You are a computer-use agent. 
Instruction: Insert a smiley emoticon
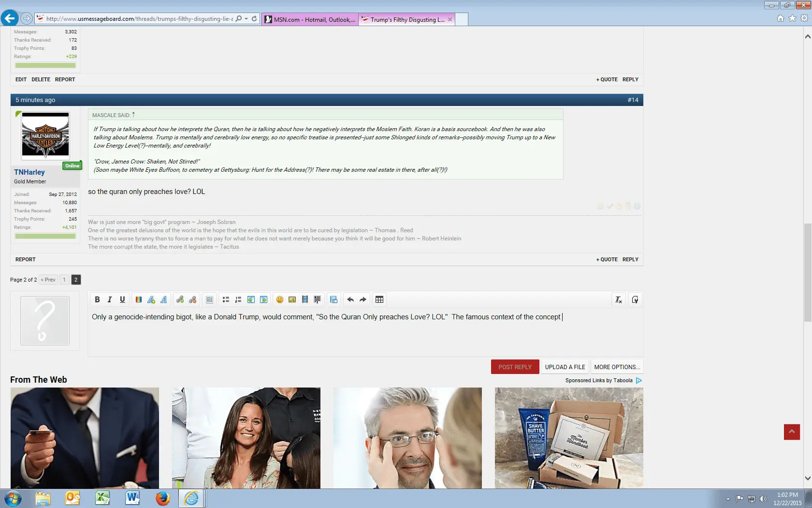point(279,300)
